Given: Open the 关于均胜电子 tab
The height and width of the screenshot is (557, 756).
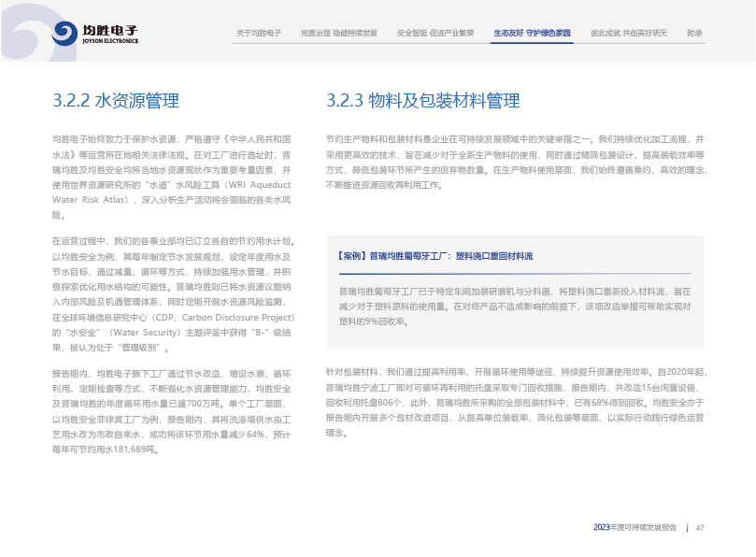Looking at the screenshot, I should [259, 33].
